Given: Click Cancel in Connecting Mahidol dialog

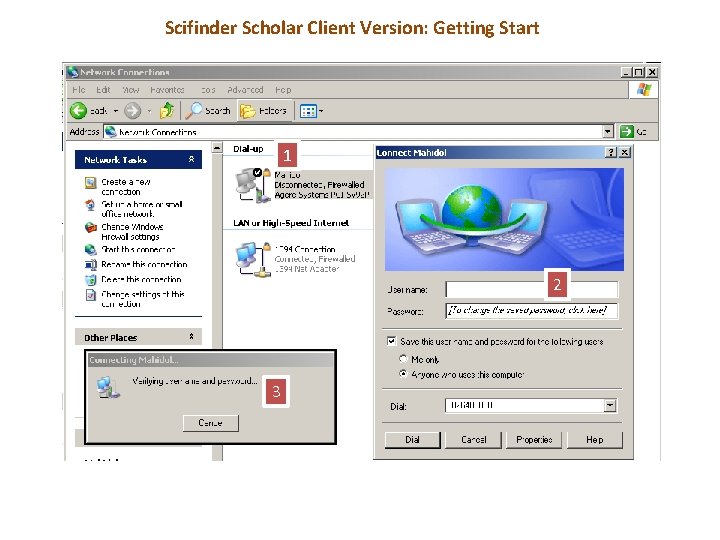Looking at the screenshot, I should point(210,423).
